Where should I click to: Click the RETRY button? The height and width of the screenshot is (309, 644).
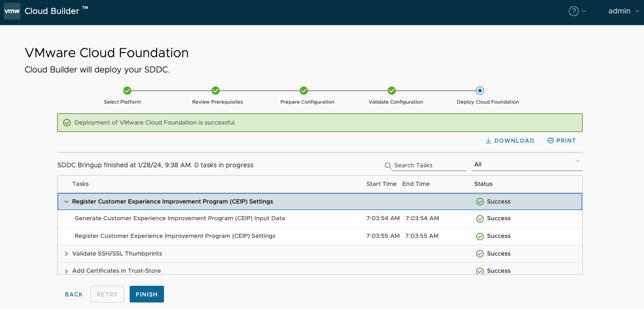point(107,294)
